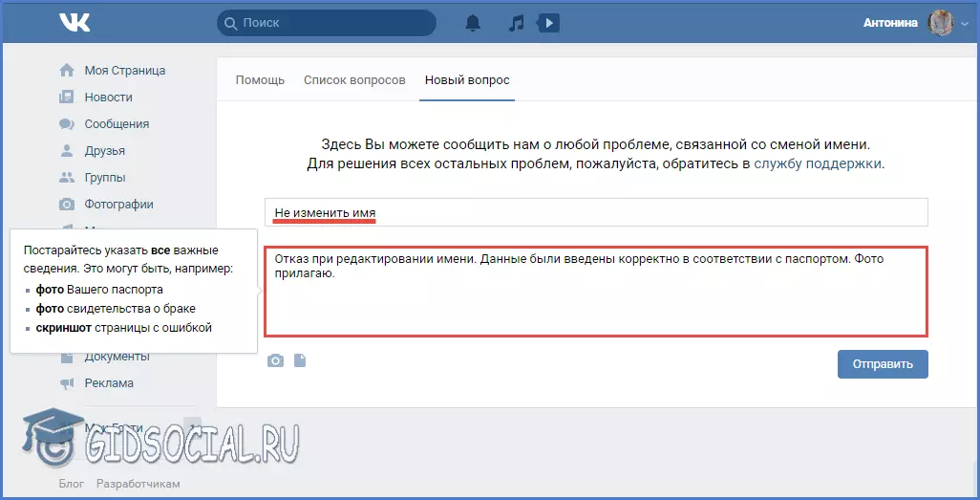Open the Разработчикам footer link
Image resolution: width=980 pixels, height=500 pixels.
pyautogui.click(x=138, y=484)
